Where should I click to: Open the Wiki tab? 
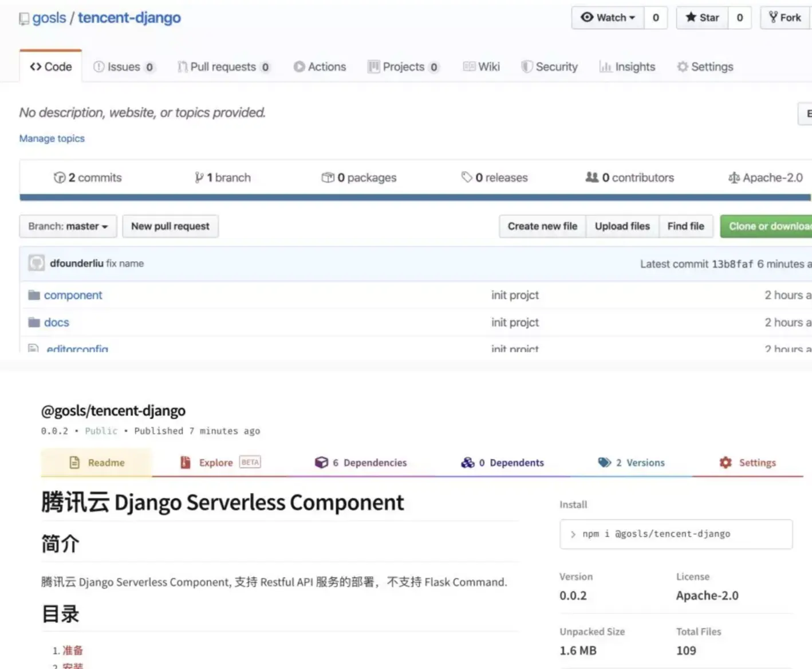(x=482, y=67)
